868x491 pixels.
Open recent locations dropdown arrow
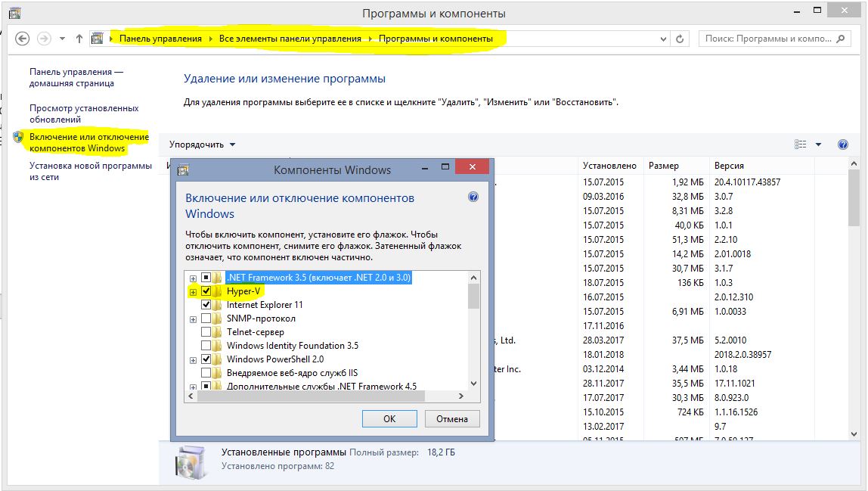tap(62, 39)
